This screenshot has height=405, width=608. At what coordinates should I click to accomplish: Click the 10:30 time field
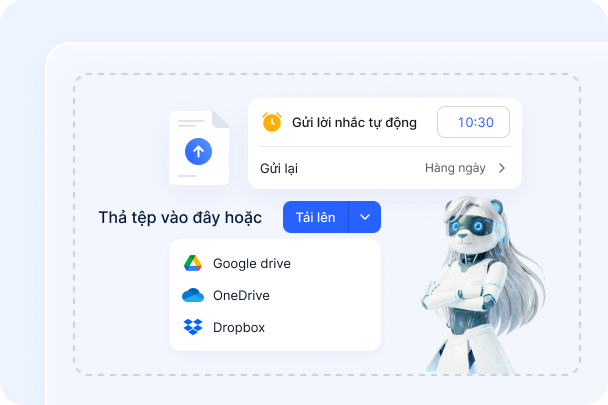pyautogui.click(x=473, y=122)
